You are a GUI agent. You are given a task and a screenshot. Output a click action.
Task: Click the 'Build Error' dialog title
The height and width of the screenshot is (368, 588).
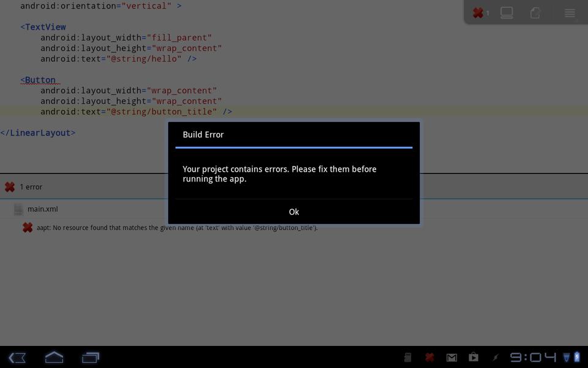(x=203, y=134)
